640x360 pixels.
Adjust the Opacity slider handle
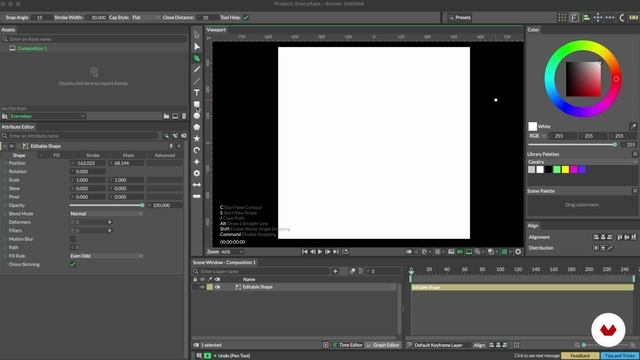tap(142, 205)
